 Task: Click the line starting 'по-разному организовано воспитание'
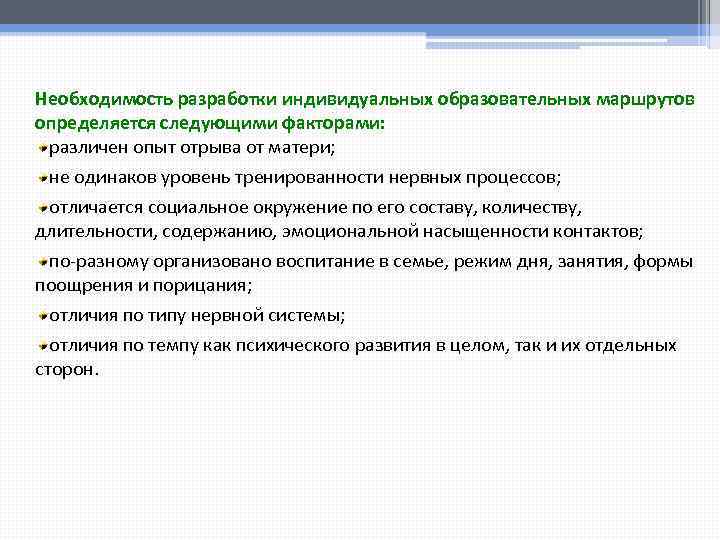371,262
